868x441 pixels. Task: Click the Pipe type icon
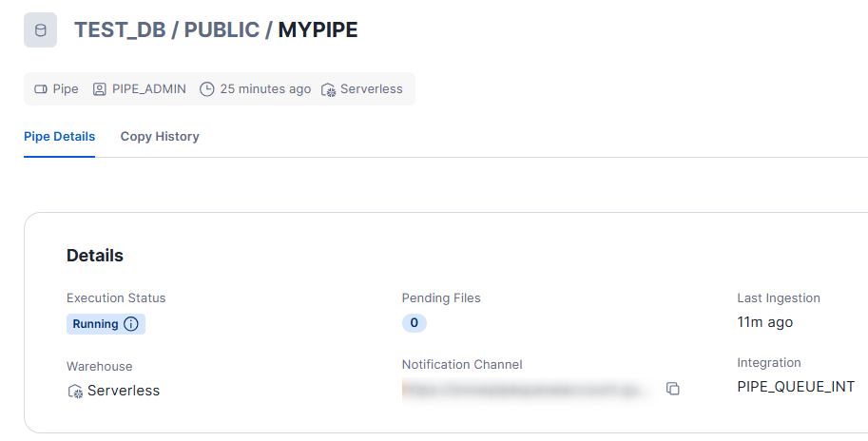point(41,89)
